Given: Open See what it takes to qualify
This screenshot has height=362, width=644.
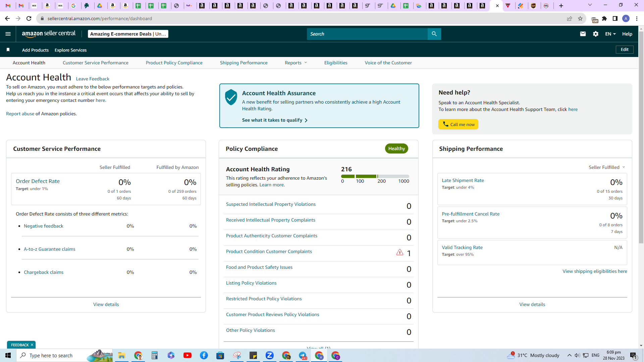Looking at the screenshot, I should pyautogui.click(x=275, y=120).
